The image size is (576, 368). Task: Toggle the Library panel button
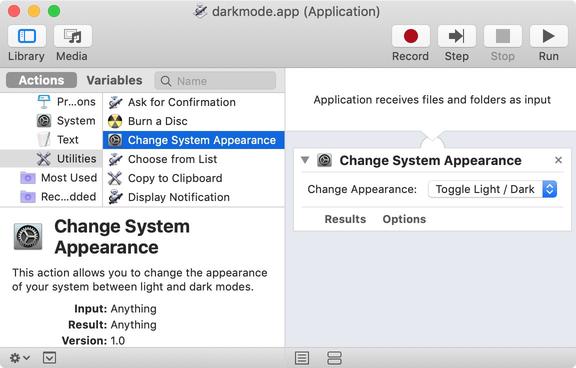(26, 36)
